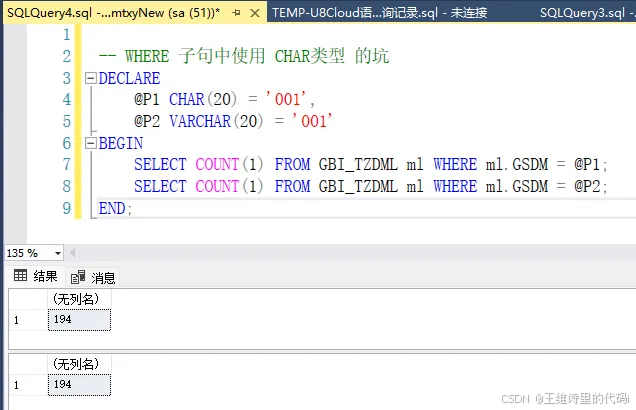Select the 194 cell in second result grid
Viewport: 636px width, 410px height.
pos(79,384)
